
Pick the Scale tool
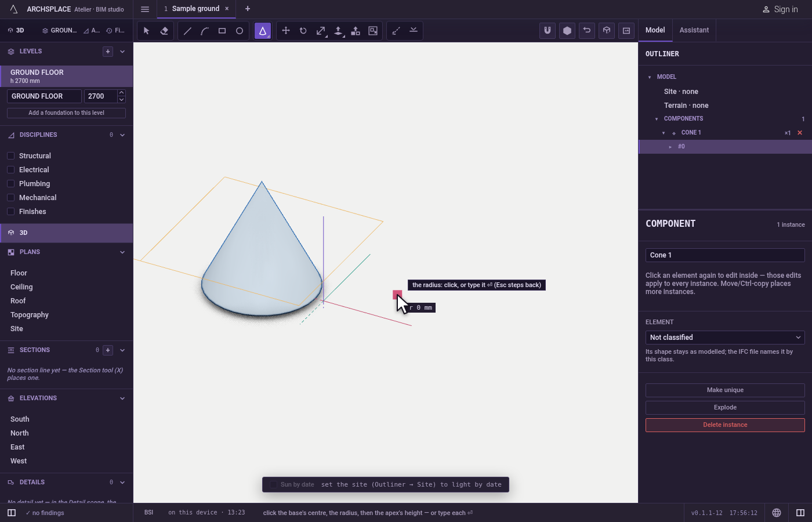tap(321, 31)
